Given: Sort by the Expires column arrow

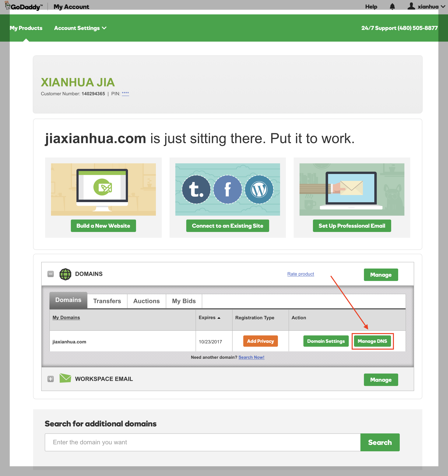Looking at the screenshot, I should [x=219, y=318].
